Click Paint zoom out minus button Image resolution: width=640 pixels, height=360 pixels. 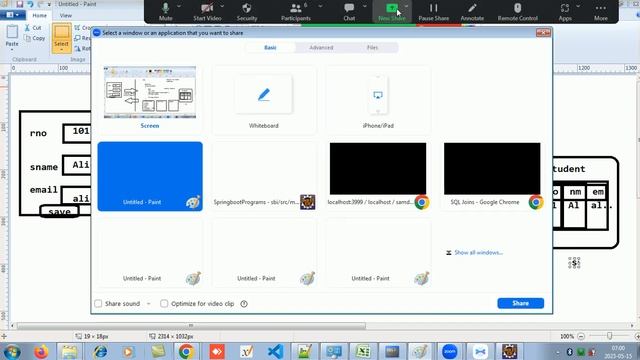581,336
